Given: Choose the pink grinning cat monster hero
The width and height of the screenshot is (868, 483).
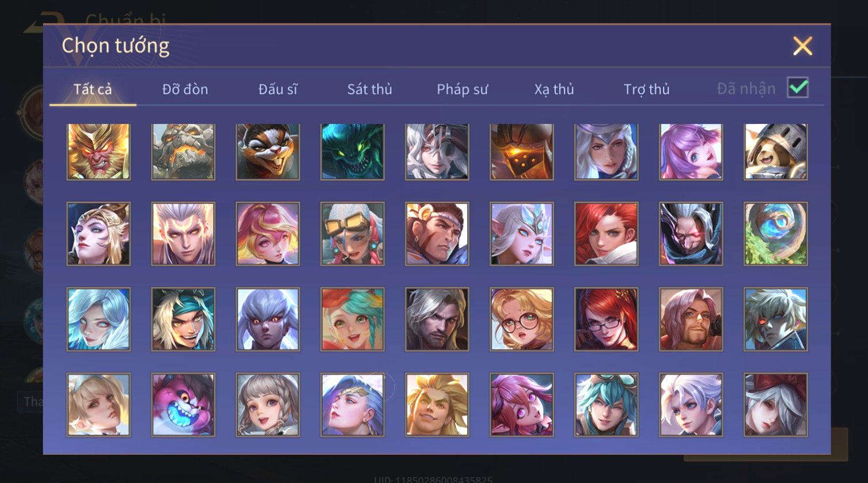Looking at the screenshot, I should click(183, 405).
